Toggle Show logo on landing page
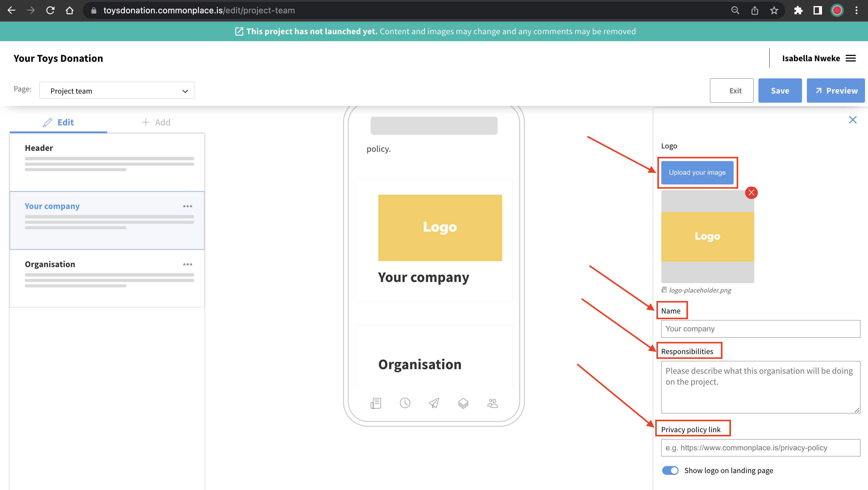This screenshot has width=868, height=490. click(x=670, y=470)
